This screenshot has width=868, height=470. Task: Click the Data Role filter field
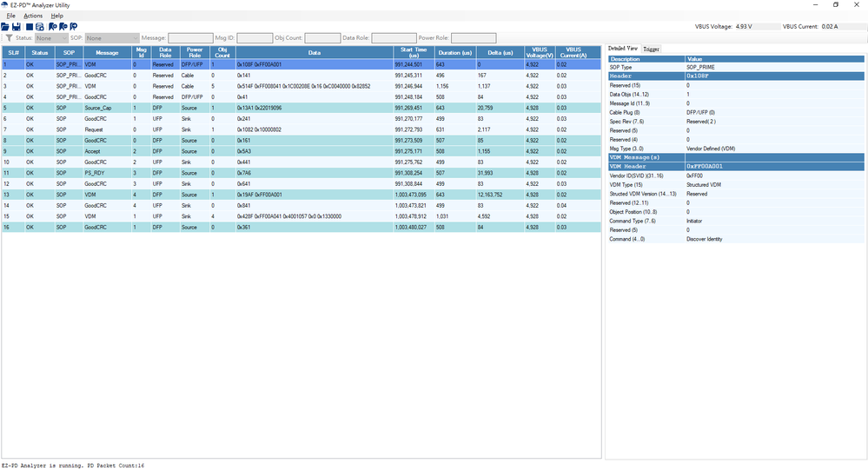click(x=394, y=38)
